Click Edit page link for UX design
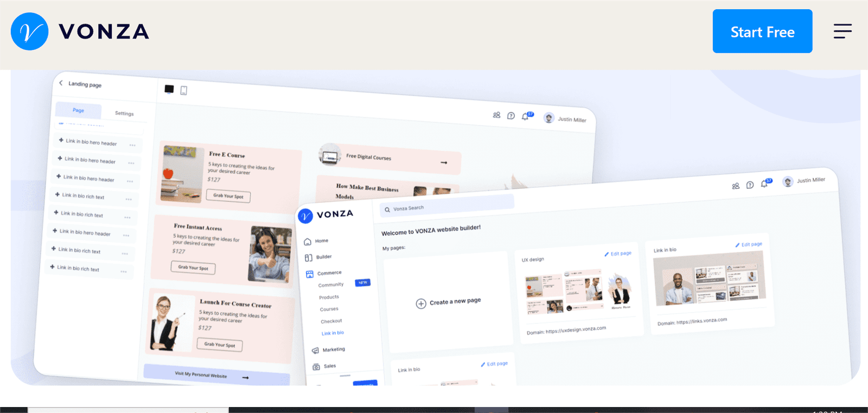Viewport: 868px width, 413px height. pos(618,253)
